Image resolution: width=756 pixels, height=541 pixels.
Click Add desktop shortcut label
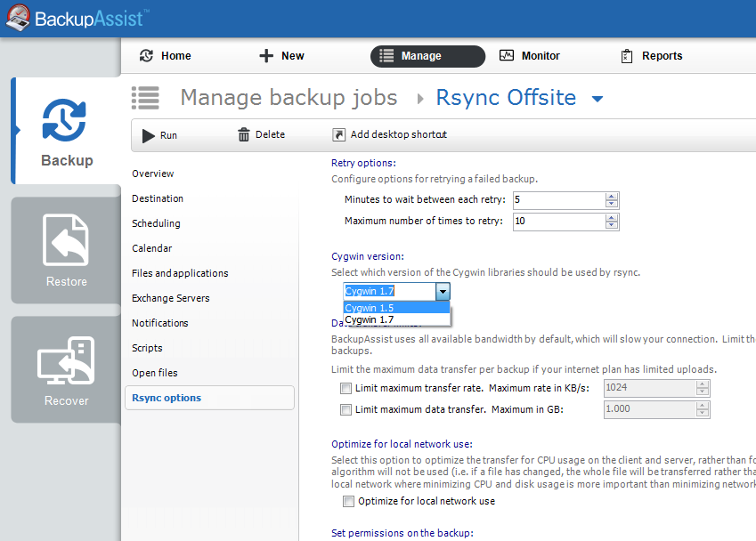pos(399,134)
